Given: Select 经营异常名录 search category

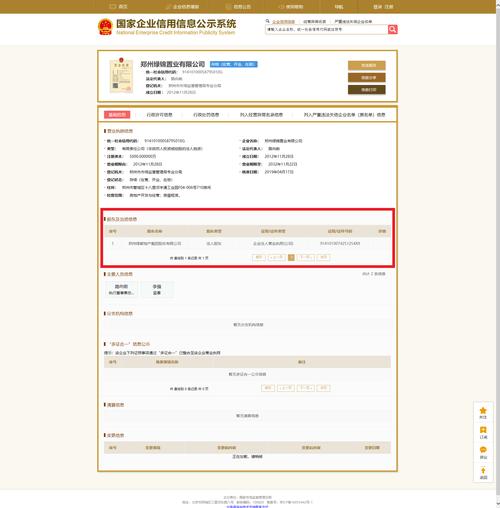Looking at the screenshot, I should [314, 21].
